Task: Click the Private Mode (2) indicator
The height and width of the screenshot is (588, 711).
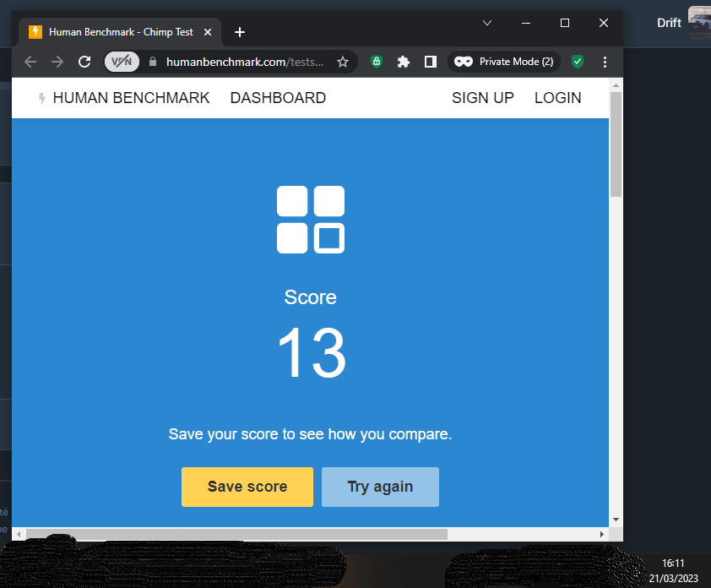Action: point(504,62)
